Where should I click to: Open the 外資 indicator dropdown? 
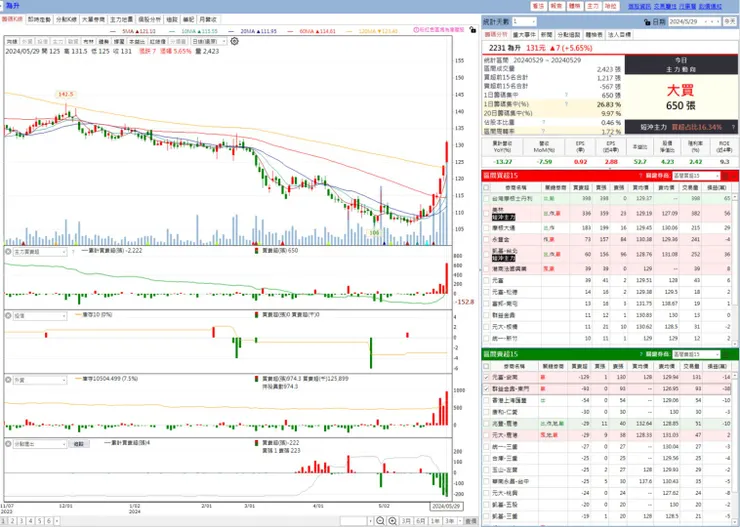click(40, 380)
